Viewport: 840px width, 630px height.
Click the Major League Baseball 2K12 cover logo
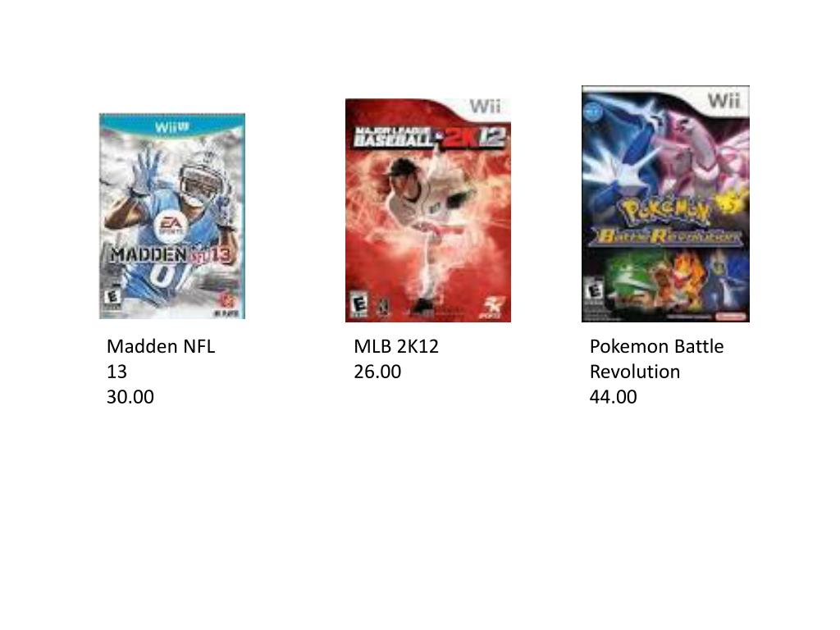coord(428,137)
